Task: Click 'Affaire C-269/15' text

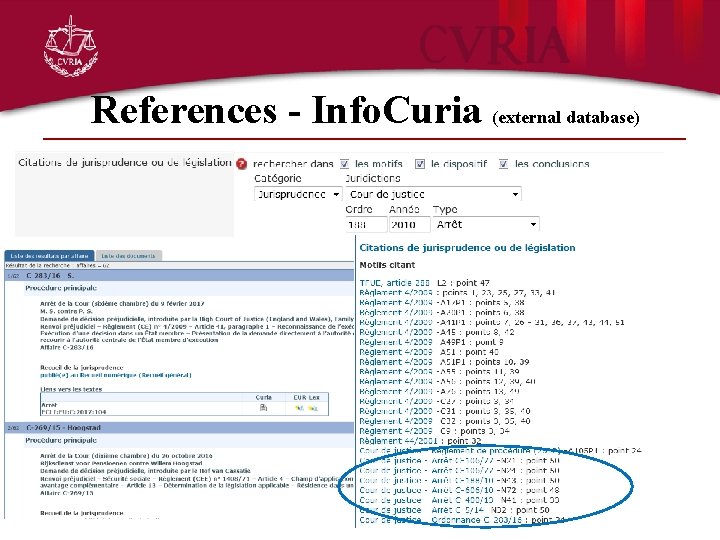Action: tap(67, 493)
